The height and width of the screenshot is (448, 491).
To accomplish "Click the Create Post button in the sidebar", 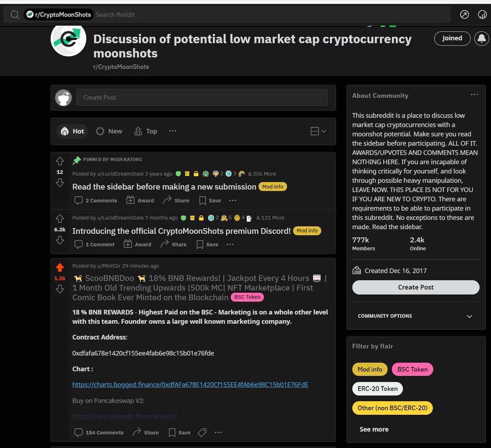I will tap(415, 287).
